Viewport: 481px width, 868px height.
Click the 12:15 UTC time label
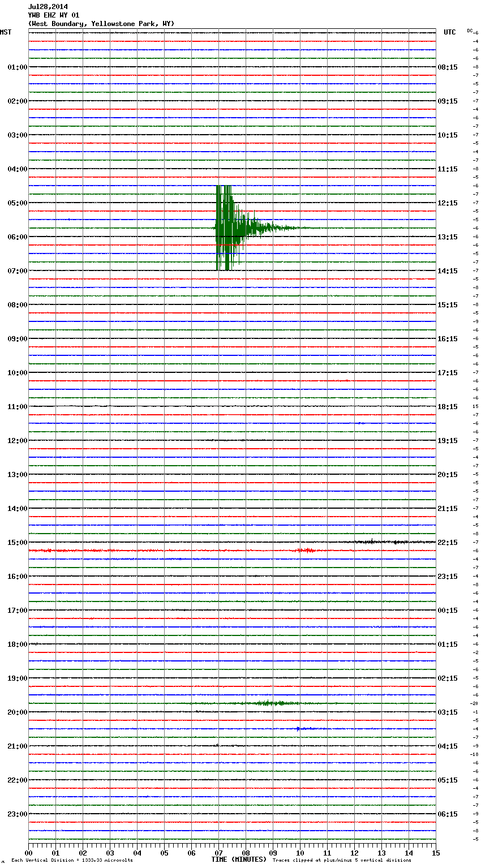pyautogui.click(x=448, y=203)
